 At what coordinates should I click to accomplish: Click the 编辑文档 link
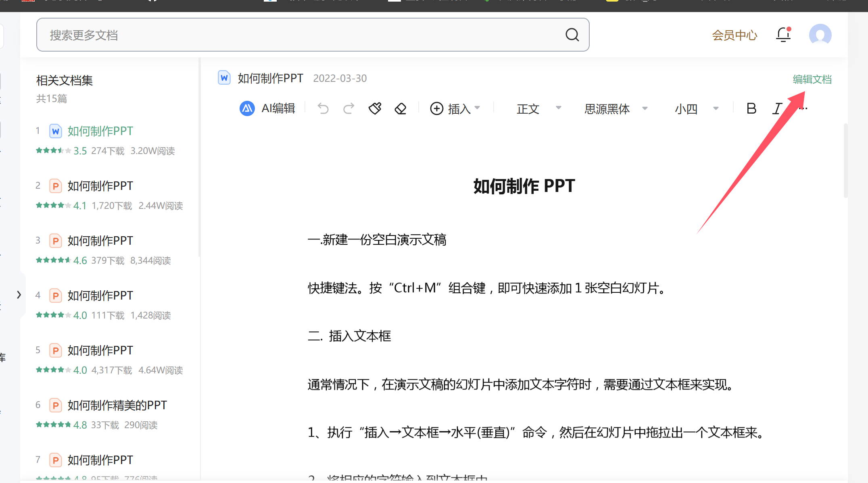812,79
